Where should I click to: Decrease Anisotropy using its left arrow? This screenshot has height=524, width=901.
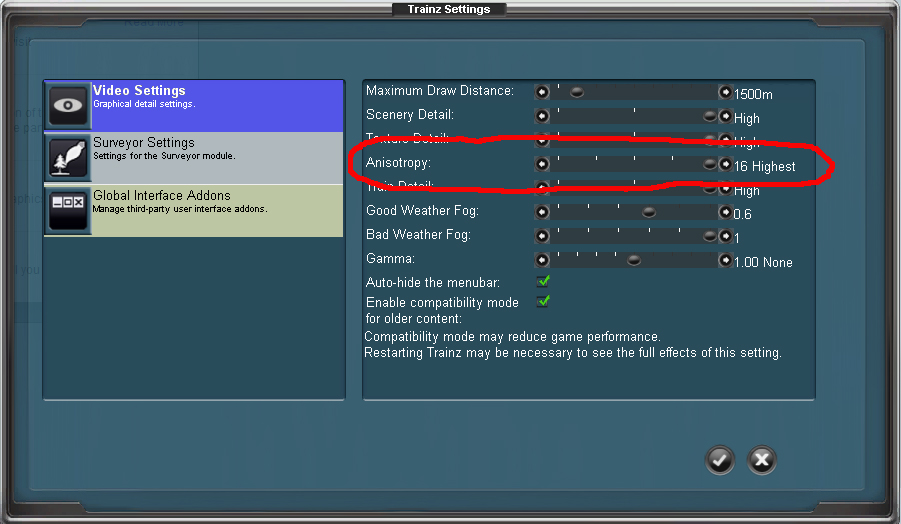(x=542, y=164)
